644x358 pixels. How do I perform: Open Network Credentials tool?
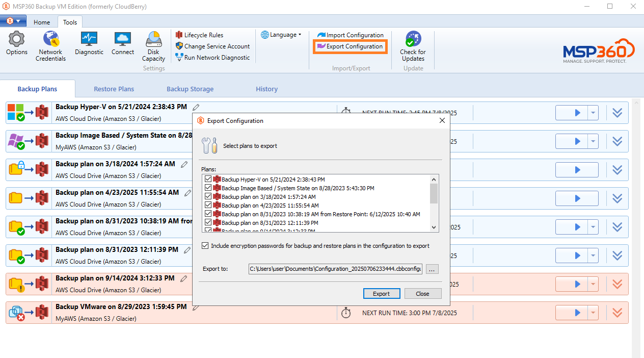50,46
